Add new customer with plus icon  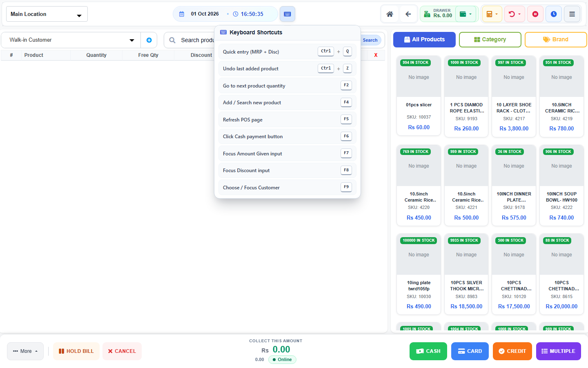(149, 40)
